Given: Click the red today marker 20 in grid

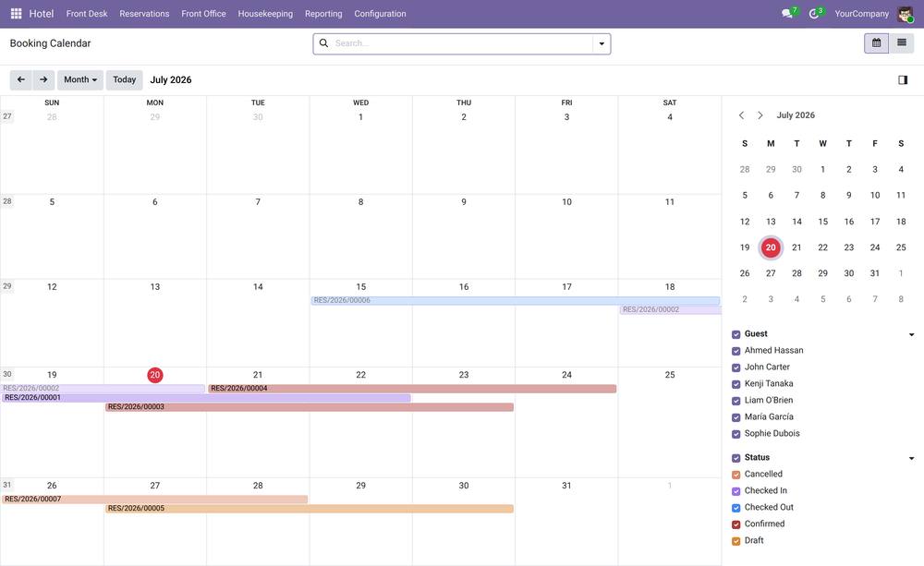Looking at the screenshot, I should 155,375.
